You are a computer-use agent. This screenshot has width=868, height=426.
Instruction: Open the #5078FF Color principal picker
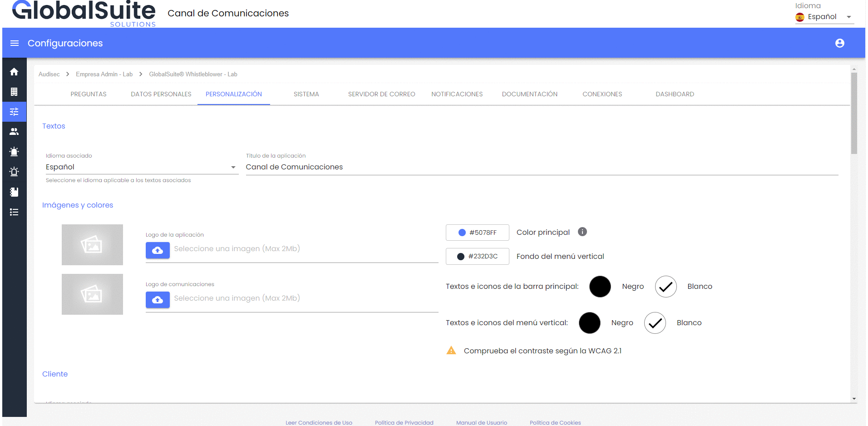tap(477, 233)
